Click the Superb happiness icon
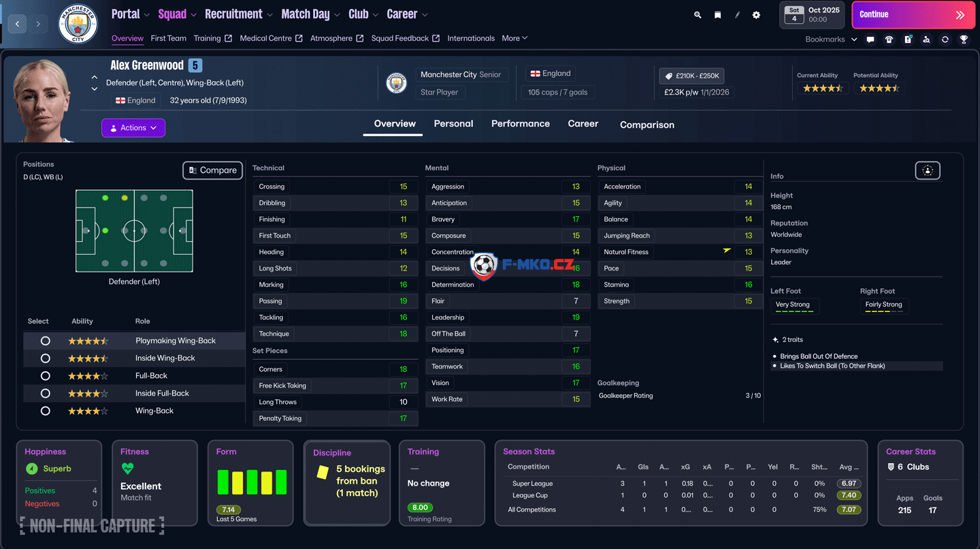Viewport: 980px width, 549px height. (x=31, y=469)
